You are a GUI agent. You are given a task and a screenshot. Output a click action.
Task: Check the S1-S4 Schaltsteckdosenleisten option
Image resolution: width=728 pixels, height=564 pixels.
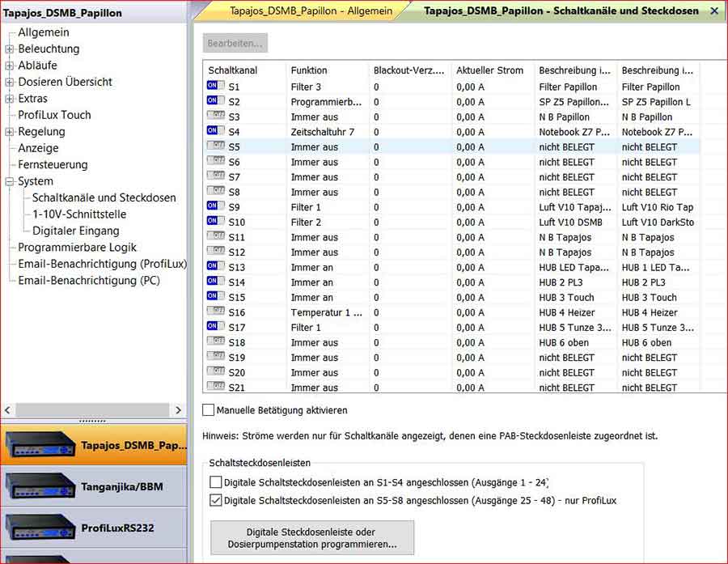(215, 482)
